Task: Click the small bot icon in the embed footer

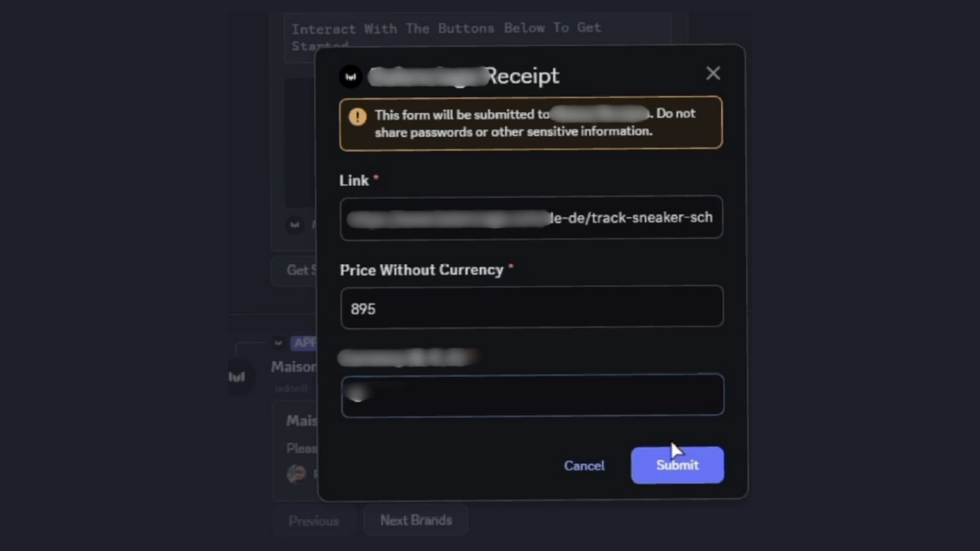Action: point(295,224)
